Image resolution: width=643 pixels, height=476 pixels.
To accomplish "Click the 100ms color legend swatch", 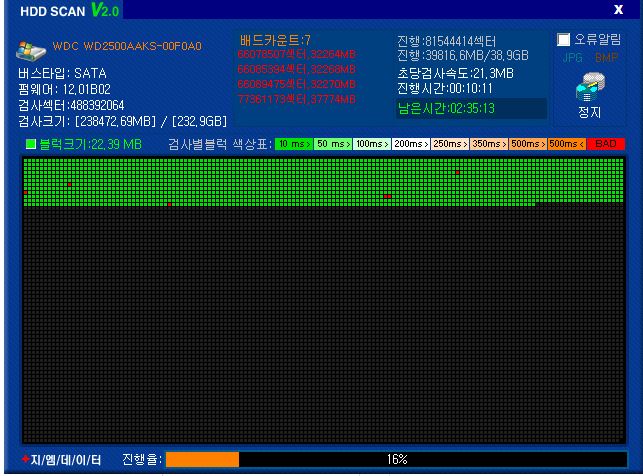I will (x=372, y=144).
